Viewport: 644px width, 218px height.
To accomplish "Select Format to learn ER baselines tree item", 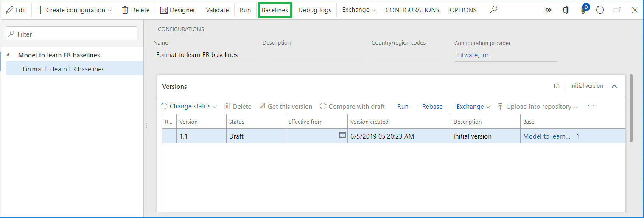I will pos(64,69).
